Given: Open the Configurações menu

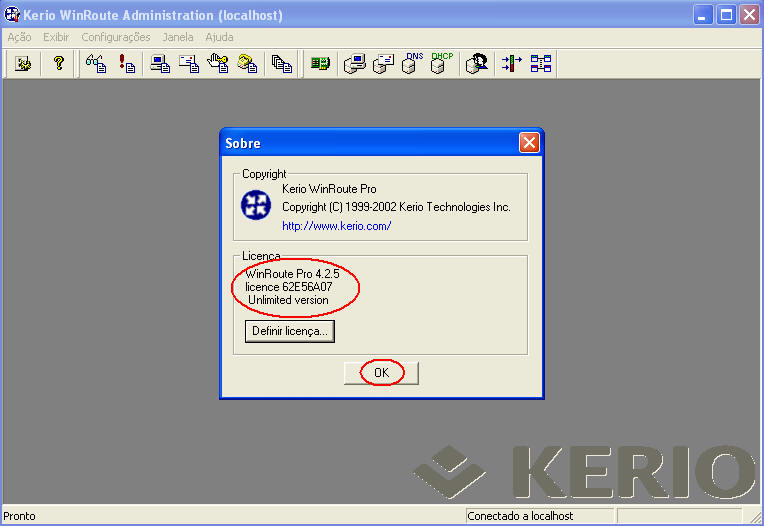Looking at the screenshot, I should pos(116,37).
